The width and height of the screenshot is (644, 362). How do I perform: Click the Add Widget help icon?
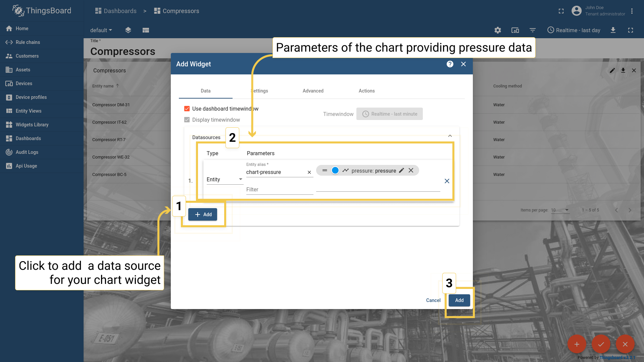pos(450,64)
